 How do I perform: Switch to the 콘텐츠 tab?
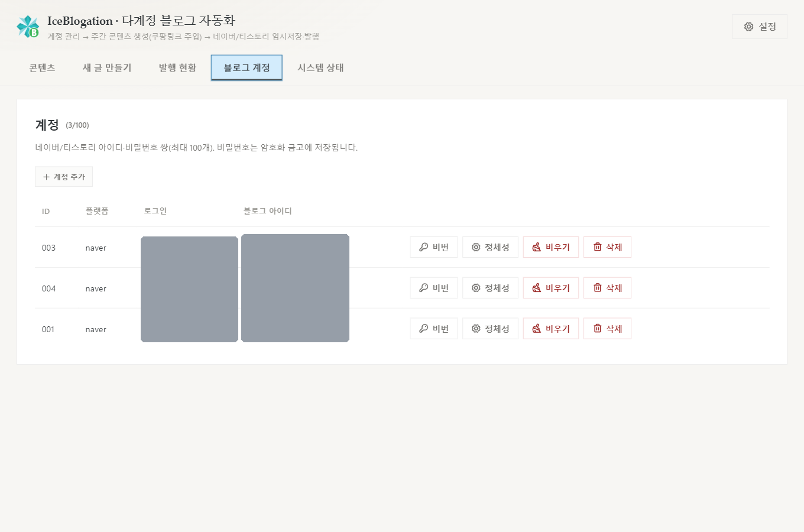click(42, 68)
